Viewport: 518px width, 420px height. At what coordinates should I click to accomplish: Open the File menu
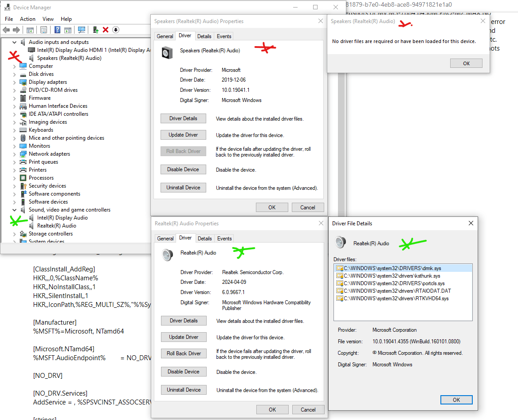(9, 19)
